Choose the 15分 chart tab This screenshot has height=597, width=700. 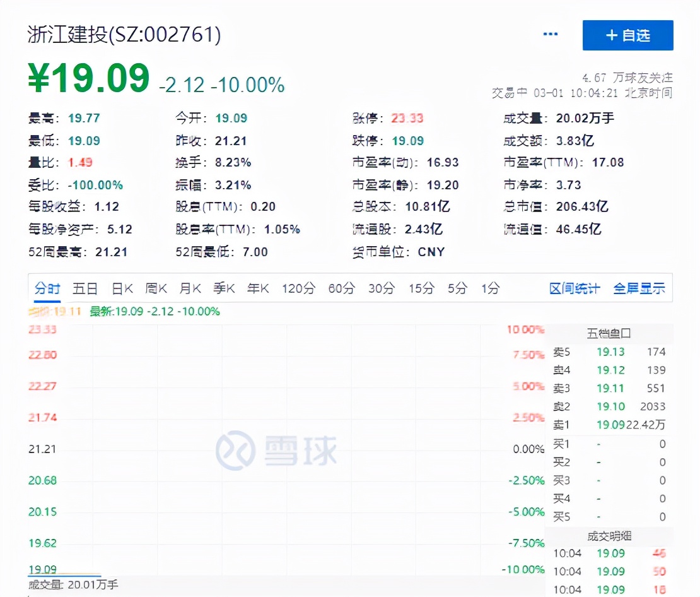pyautogui.click(x=421, y=288)
